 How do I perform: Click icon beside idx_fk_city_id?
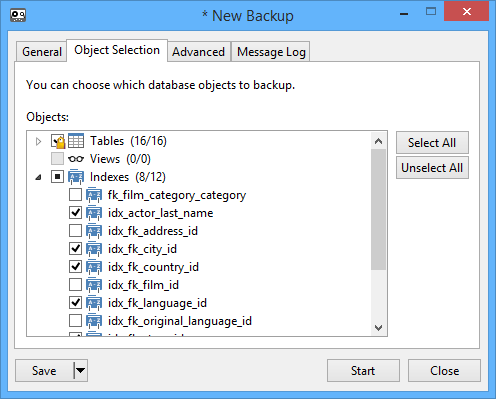pyautogui.click(x=94, y=249)
